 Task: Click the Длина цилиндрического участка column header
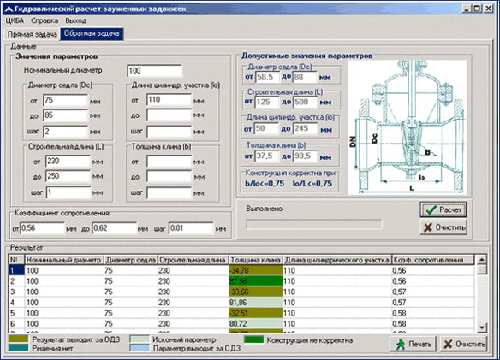click(x=337, y=260)
